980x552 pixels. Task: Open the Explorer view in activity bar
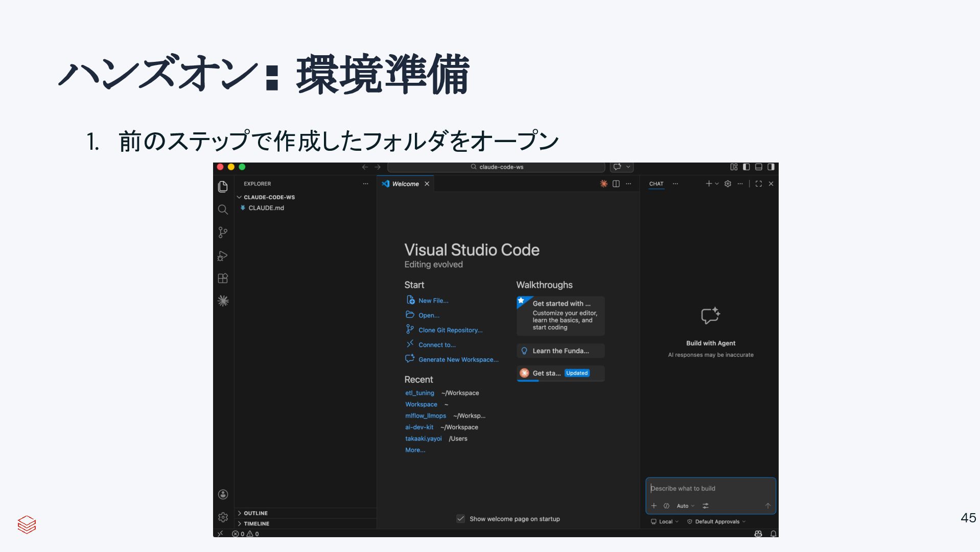(x=223, y=187)
